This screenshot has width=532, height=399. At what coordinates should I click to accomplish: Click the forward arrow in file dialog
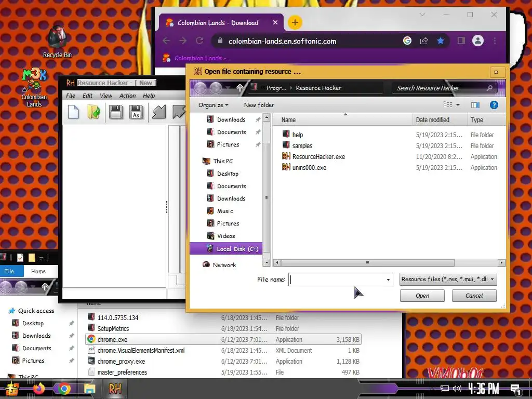tap(216, 88)
